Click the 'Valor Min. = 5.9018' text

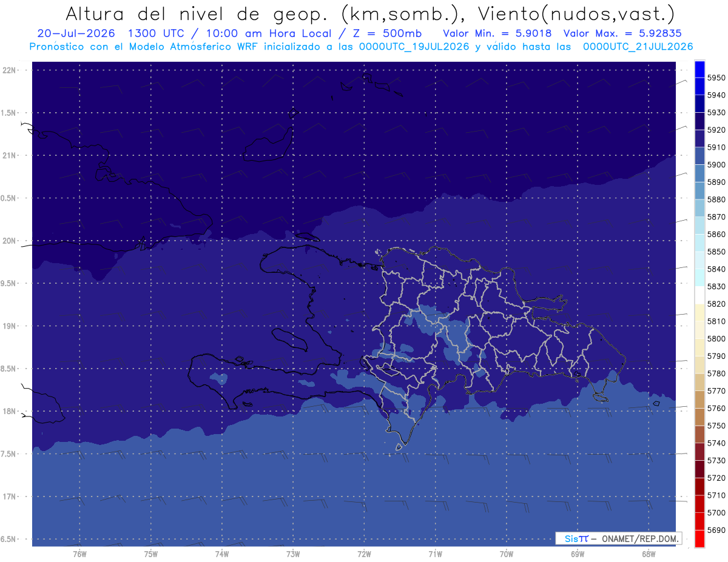click(x=497, y=33)
